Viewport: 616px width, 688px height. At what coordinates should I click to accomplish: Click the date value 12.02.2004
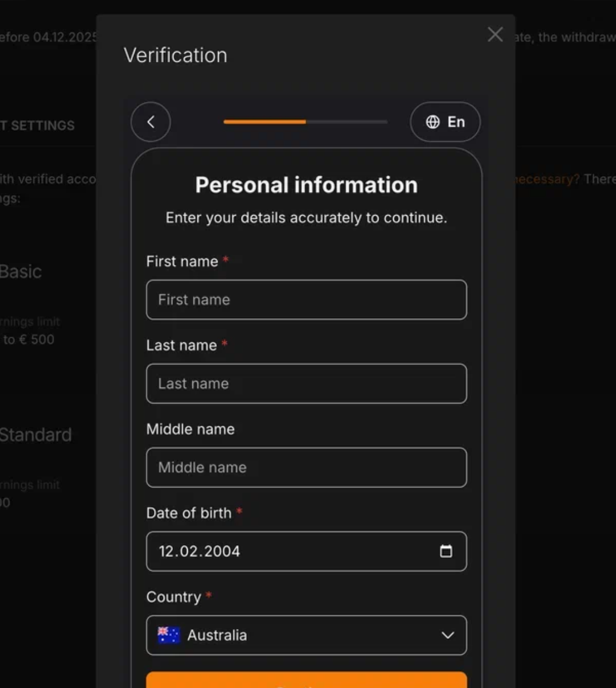(199, 551)
